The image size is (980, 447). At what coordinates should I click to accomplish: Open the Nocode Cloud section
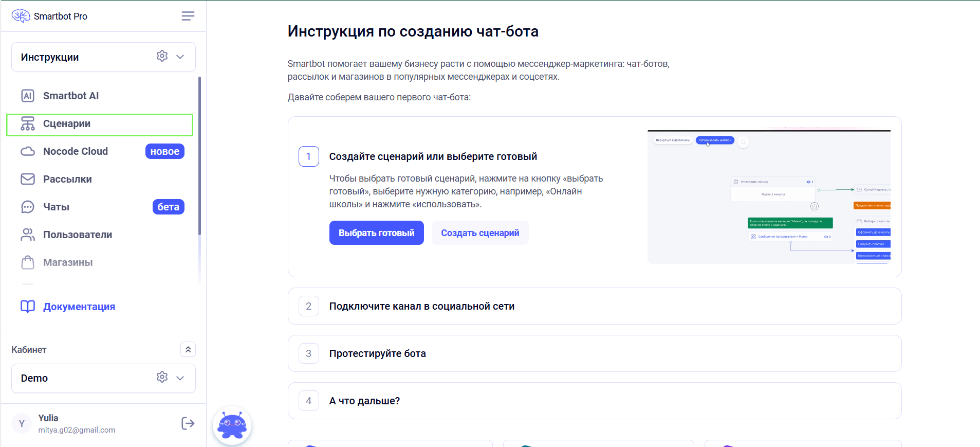pos(76,151)
